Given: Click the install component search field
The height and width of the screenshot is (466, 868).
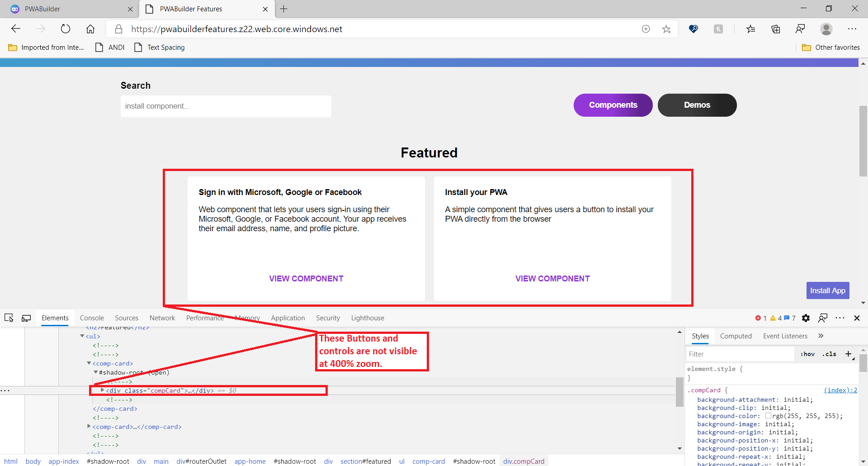Looking at the screenshot, I should [226, 106].
